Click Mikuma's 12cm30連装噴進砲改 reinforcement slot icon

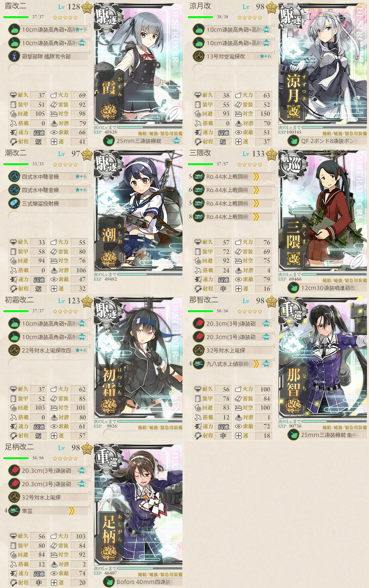click(293, 288)
